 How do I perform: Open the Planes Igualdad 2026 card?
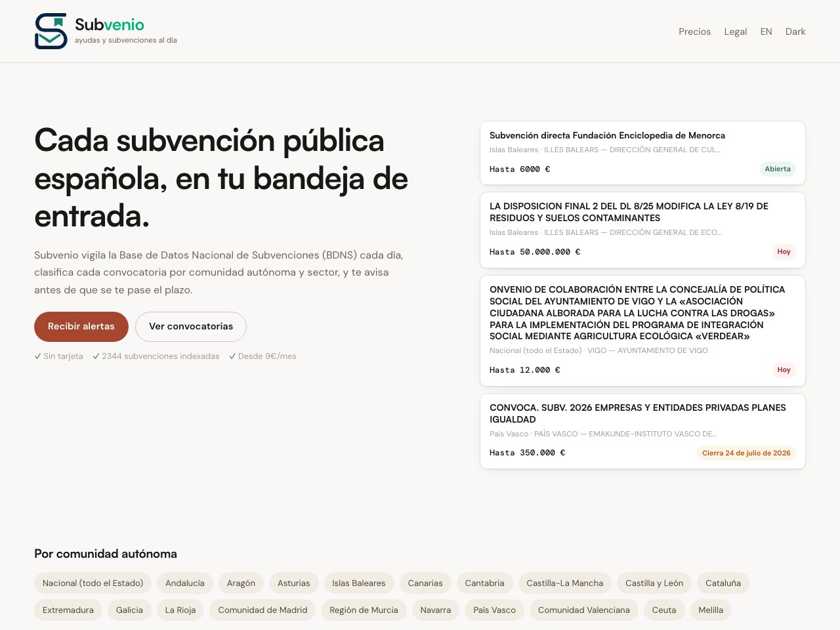[x=642, y=431]
